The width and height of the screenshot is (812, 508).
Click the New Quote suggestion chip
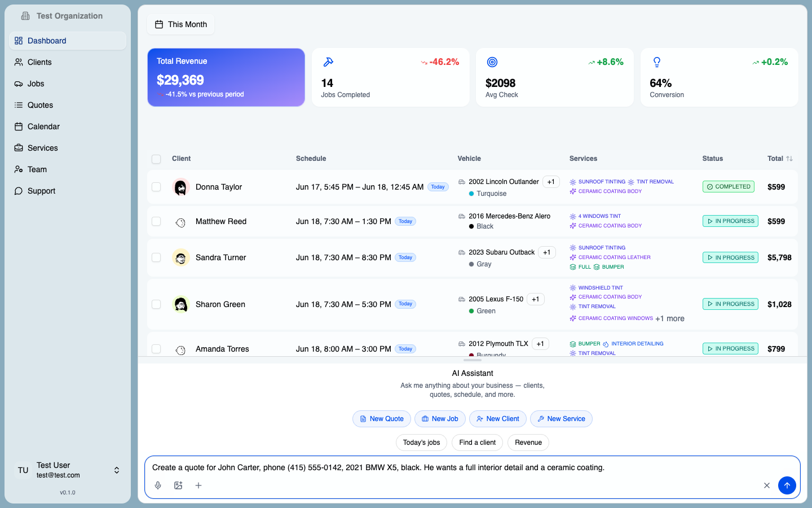tap(382, 419)
